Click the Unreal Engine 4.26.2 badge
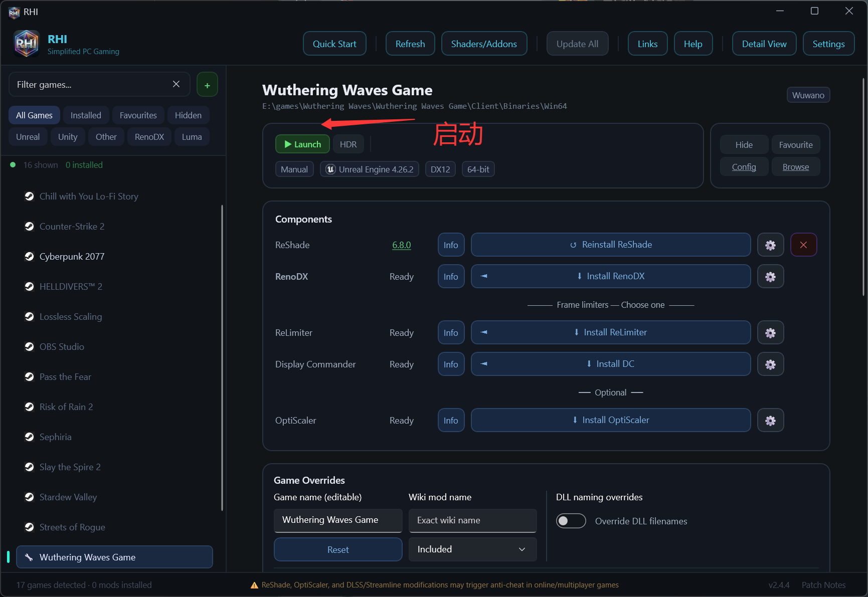 click(x=370, y=169)
